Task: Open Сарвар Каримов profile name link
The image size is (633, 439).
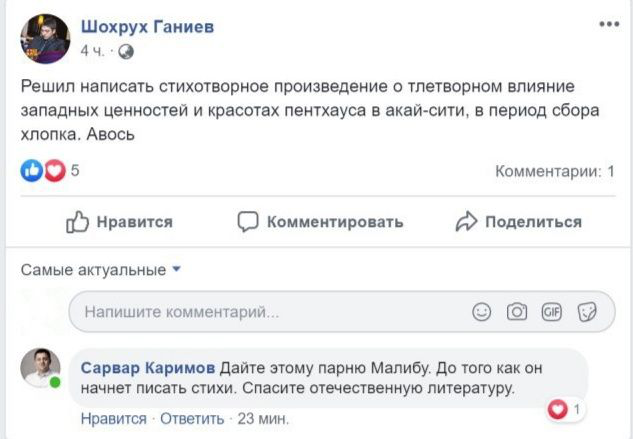Action: tap(147, 366)
